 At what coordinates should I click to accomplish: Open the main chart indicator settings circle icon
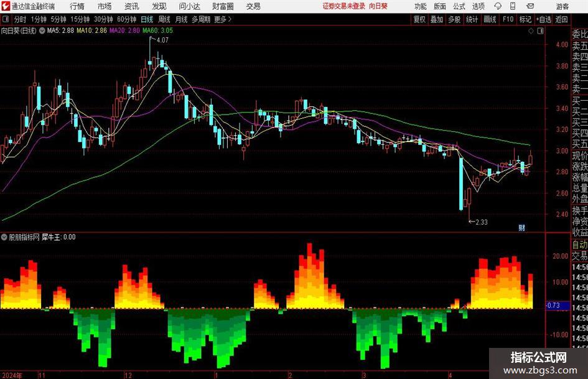click(42, 30)
